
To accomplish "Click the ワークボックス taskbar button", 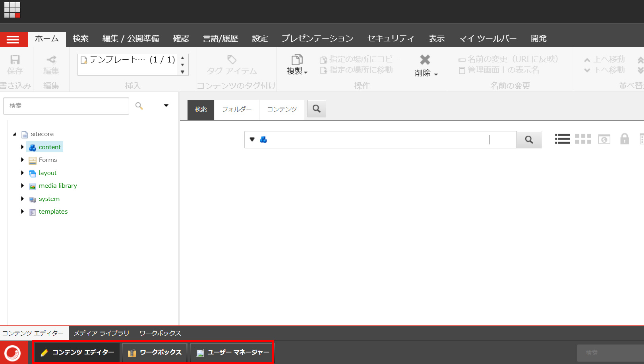I will click(x=155, y=352).
